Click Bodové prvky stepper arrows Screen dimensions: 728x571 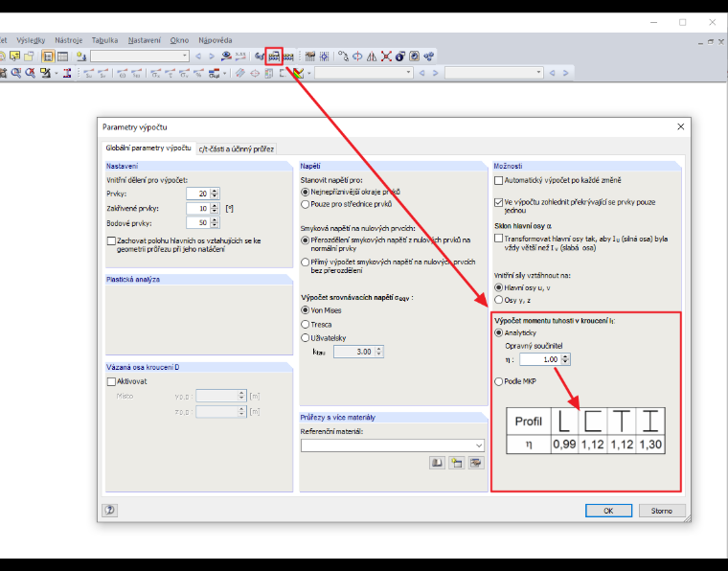(x=214, y=223)
